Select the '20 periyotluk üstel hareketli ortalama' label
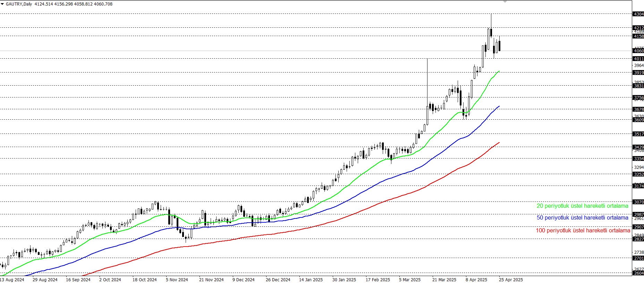The image size is (644, 283). (582, 206)
